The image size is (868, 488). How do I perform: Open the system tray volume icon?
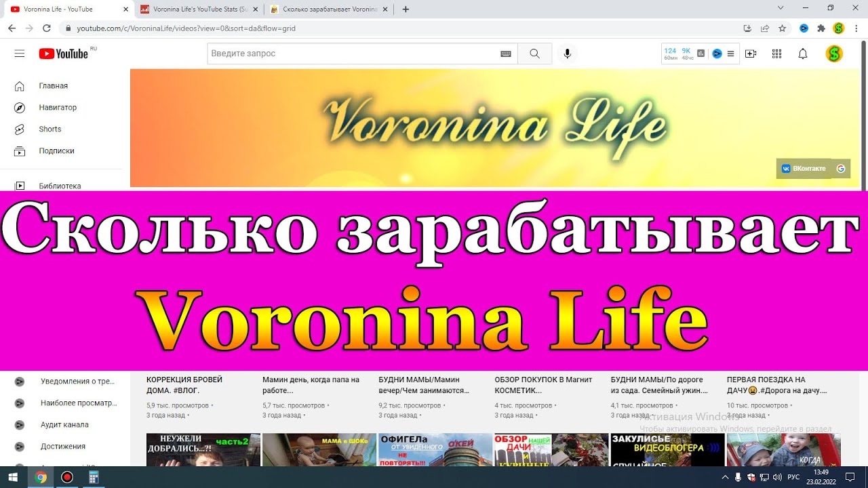(776, 477)
